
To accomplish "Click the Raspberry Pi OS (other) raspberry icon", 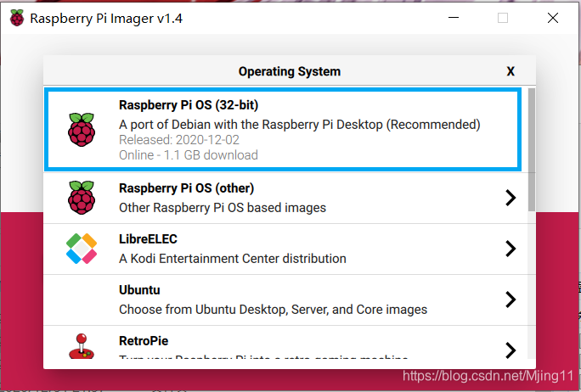I will tap(82, 198).
